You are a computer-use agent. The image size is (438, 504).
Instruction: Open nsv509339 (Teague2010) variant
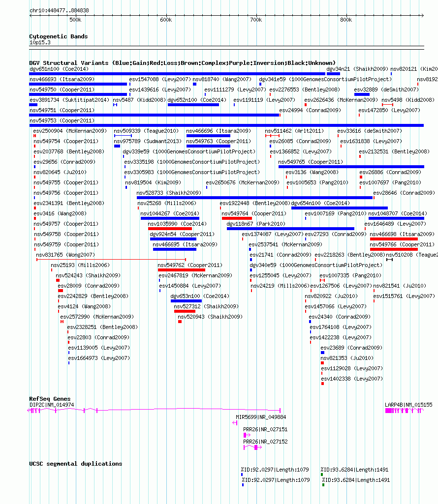point(123,136)
